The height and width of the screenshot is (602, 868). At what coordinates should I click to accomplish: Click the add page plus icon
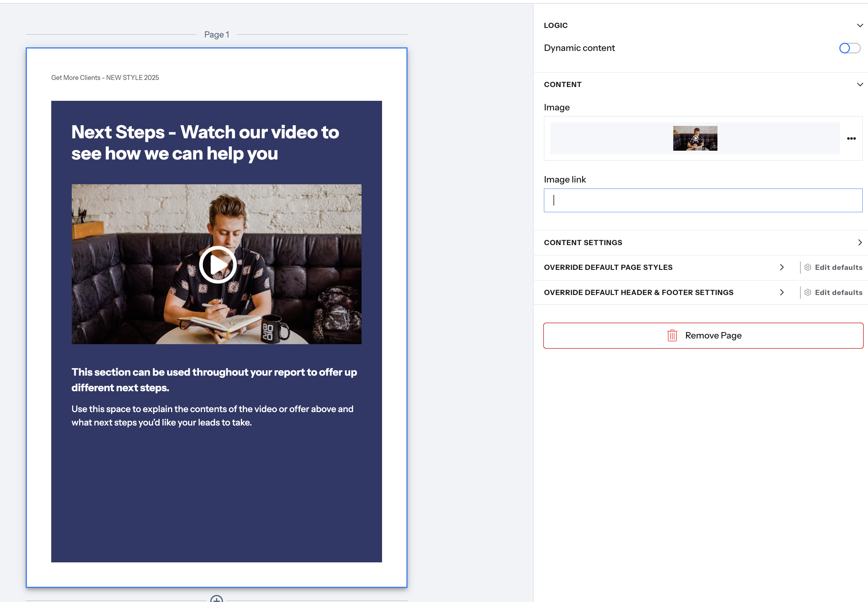[x=216, y=599]
